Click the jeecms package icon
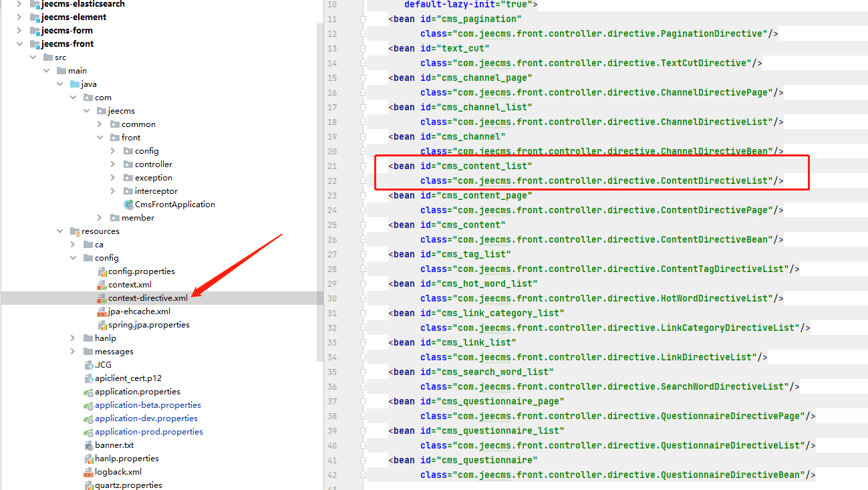The image size is (868, 490). pyautogui.click(x=102, y=111)
